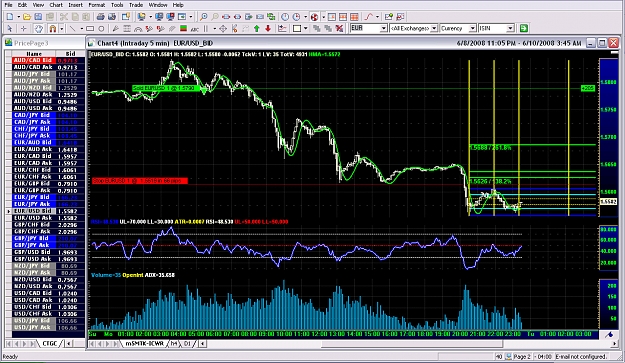Click the red curve line style icon
The height and width of the screenshot is (363, 625).
(368, 17)
